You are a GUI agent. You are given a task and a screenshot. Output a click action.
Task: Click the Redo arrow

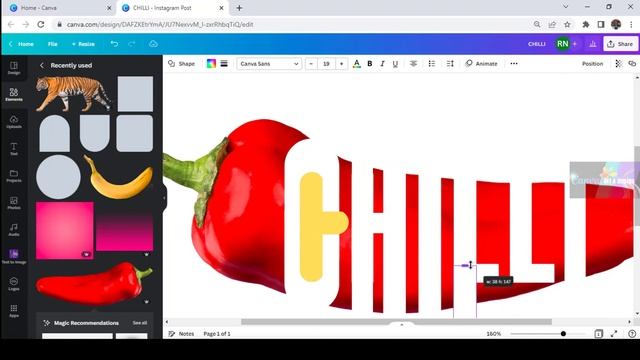coord(131,44)
